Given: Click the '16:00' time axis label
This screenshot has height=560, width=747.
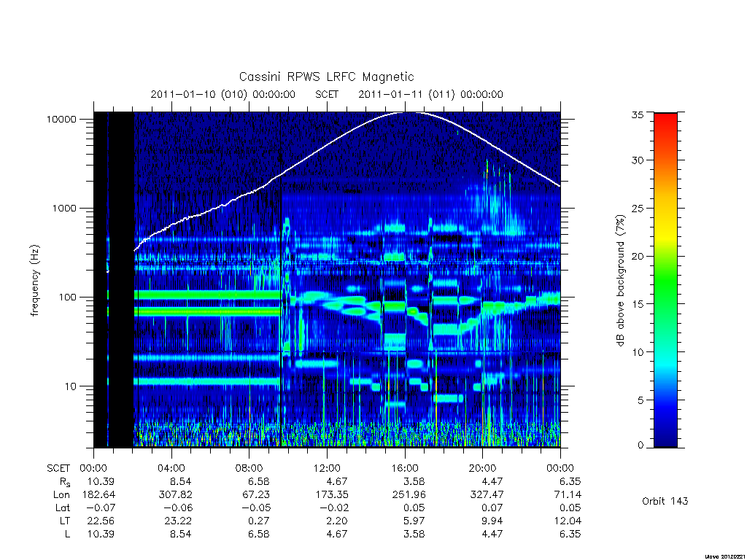Looking at the screenshot, I should click(405, 469).
